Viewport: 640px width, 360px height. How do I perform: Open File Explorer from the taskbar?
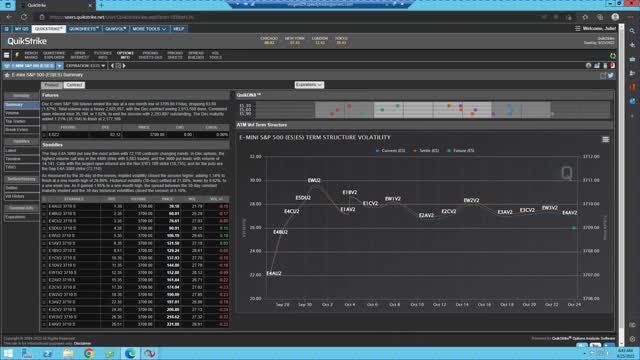point(68,353)
